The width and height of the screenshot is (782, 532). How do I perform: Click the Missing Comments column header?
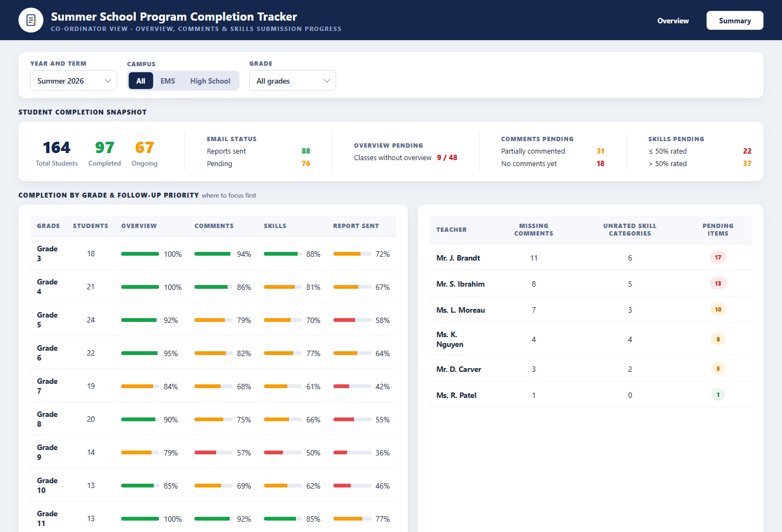[x=534, y=230]
